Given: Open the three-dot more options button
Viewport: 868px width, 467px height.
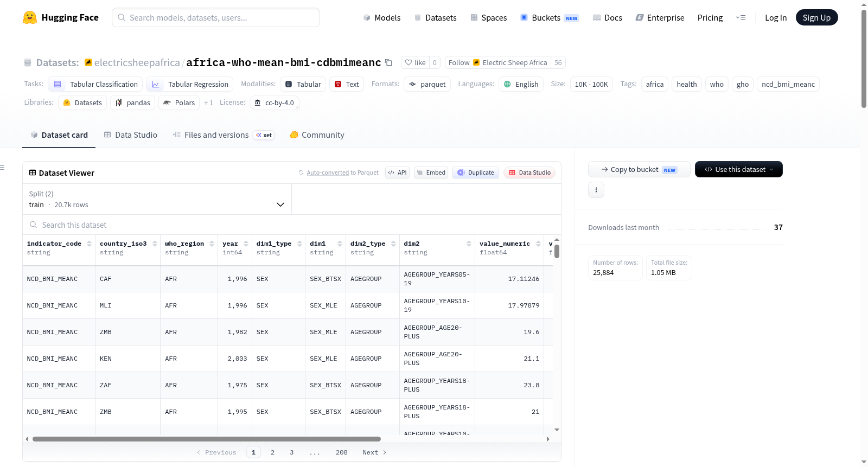Looking at the screenshot, I should click(x=596, y=190).
